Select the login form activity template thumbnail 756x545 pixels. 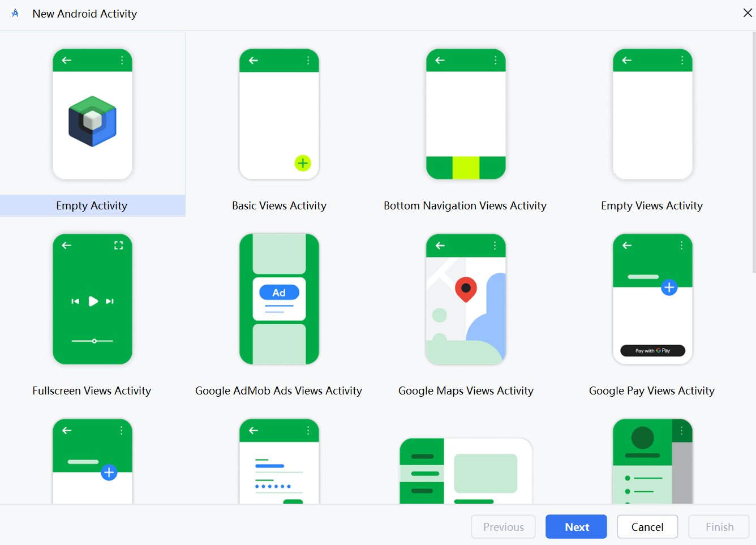pos(279,461)
